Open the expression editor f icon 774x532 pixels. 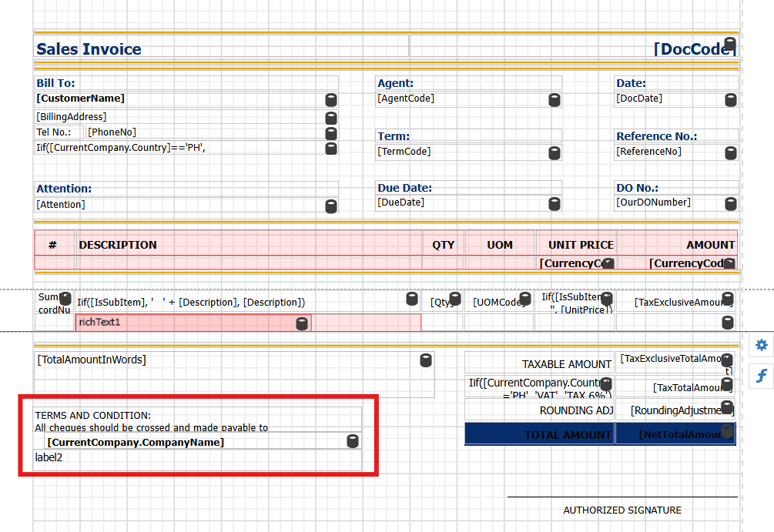click(x=761, y=376)
